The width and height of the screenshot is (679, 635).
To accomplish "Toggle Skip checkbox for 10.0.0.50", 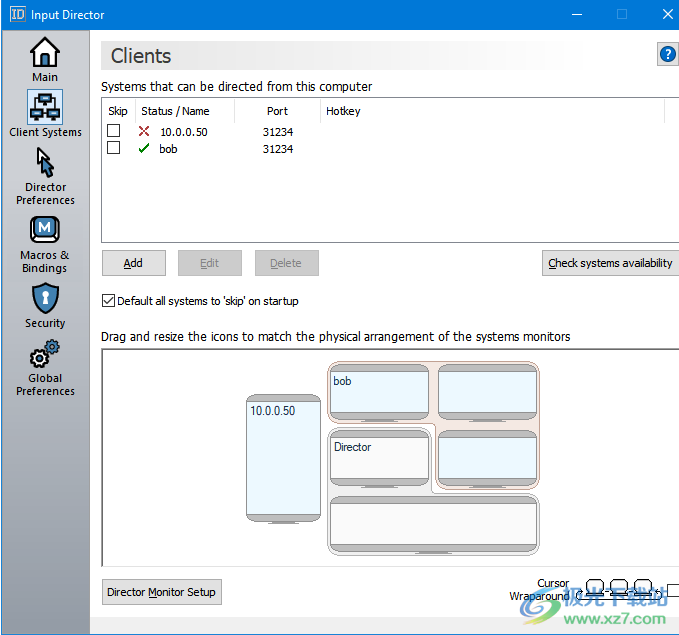I will [x=113, y=130].
